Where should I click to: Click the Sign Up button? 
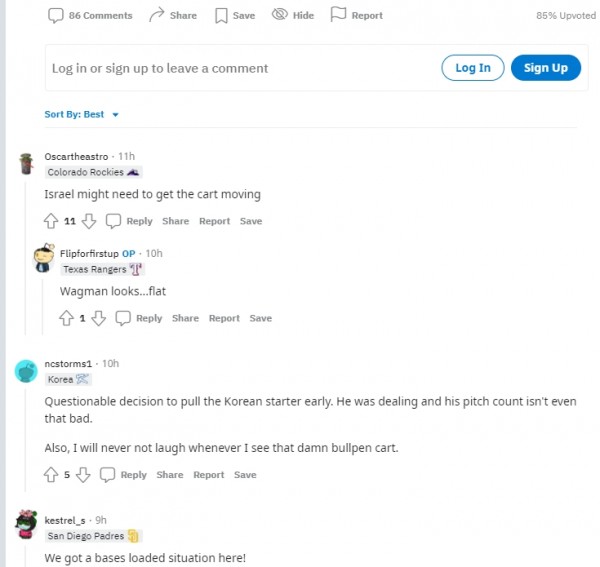pyautogui.click(x=546, y=68)
